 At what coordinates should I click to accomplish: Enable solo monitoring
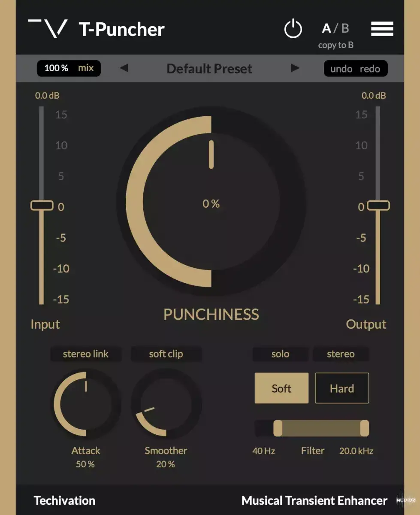pos(281,354)
